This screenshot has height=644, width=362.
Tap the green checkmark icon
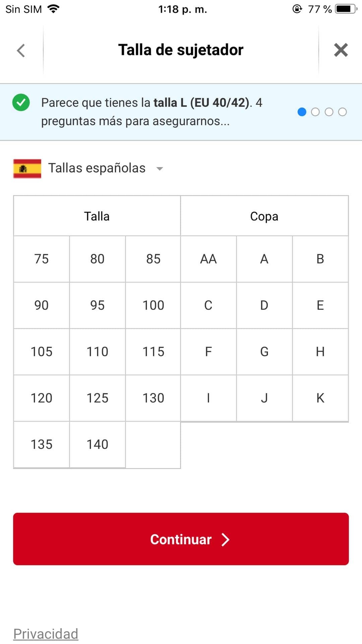pos(21,102)
